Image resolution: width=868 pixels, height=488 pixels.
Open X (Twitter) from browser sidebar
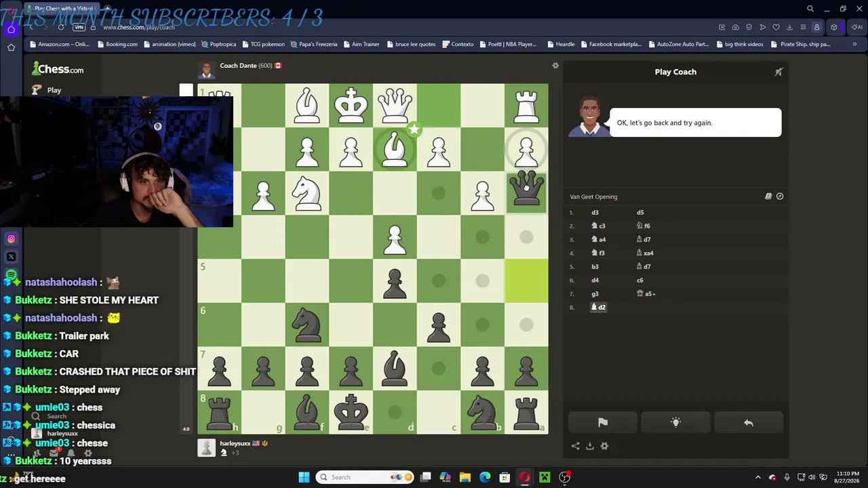tap(11, 257)
